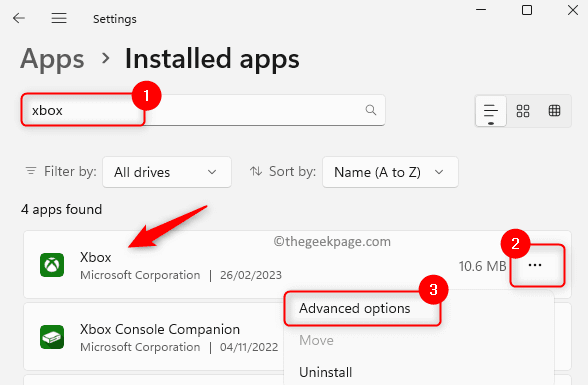Navigate to Apps in the breadcrumb
The width and height of the screenshot is (588, 385).
click(52, 59)
